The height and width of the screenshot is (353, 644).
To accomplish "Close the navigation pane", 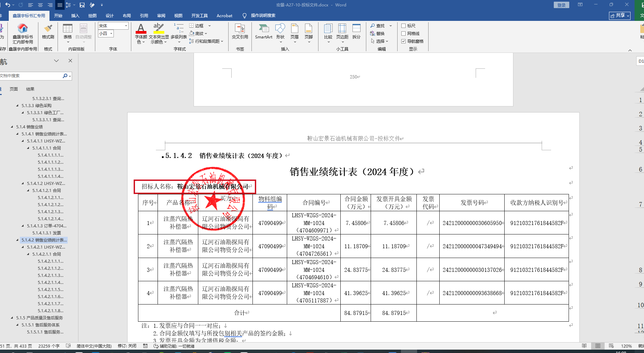I will click(x=70, y=61).
